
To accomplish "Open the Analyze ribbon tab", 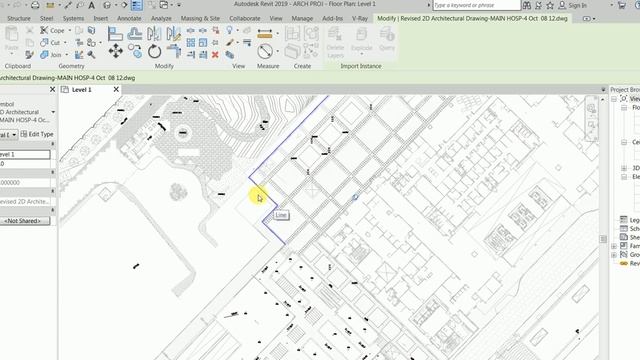I will coord(161,18).
